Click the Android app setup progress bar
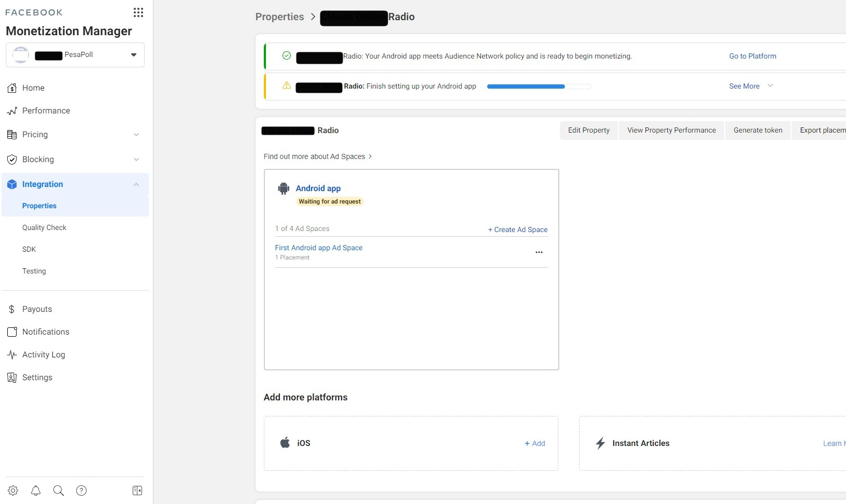This screenshot has width=846, height=504. tap(539, 87)
